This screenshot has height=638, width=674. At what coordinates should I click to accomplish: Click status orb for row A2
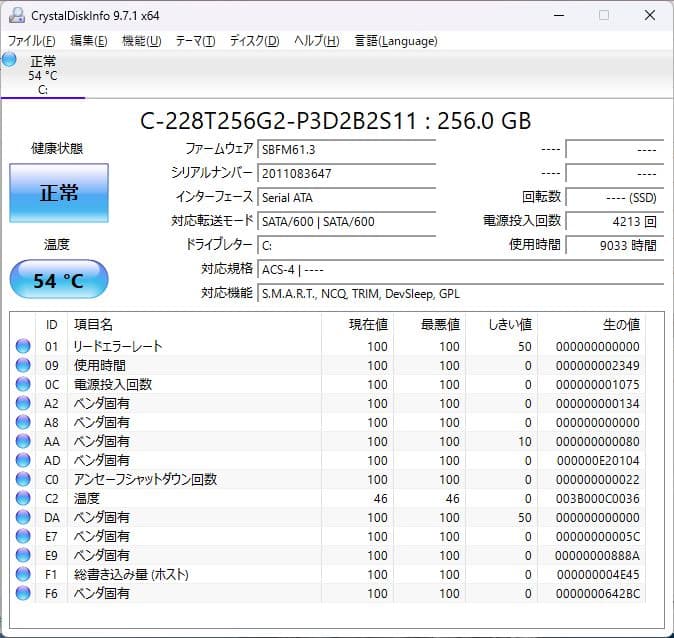point(23,403)
